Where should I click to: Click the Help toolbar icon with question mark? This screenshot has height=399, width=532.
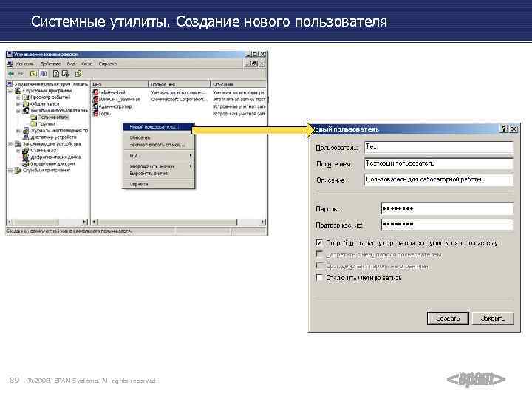click(x=78, y=74)
